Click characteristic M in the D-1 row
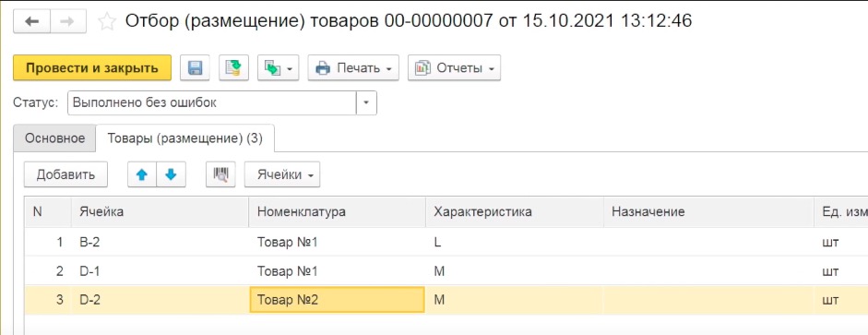The width and height of the screenshot is (868, 335). coord(515,271)
